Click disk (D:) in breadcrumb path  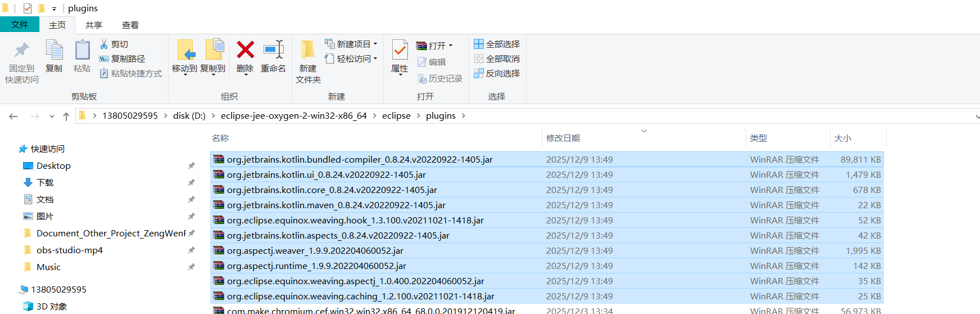[x=189, y=116]
